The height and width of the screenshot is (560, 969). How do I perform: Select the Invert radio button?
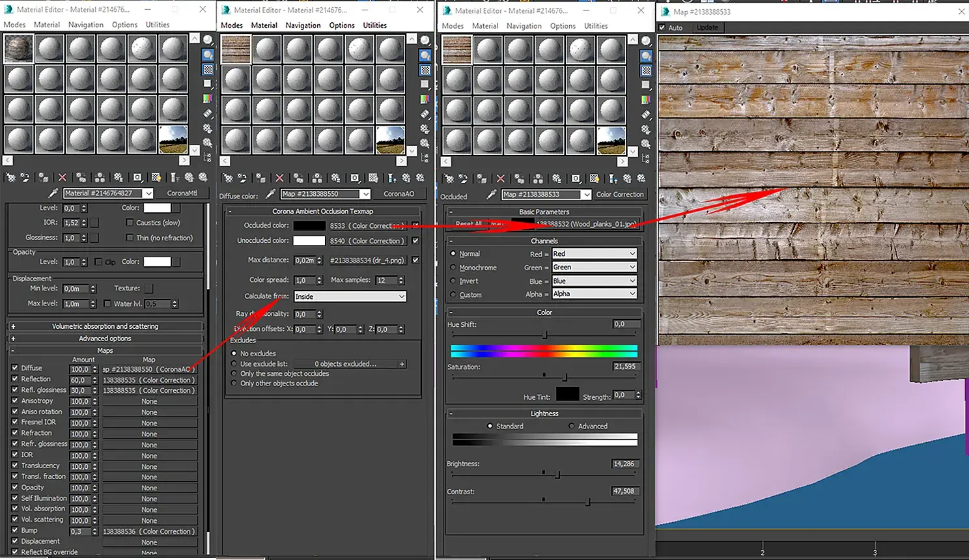point(453,281)
